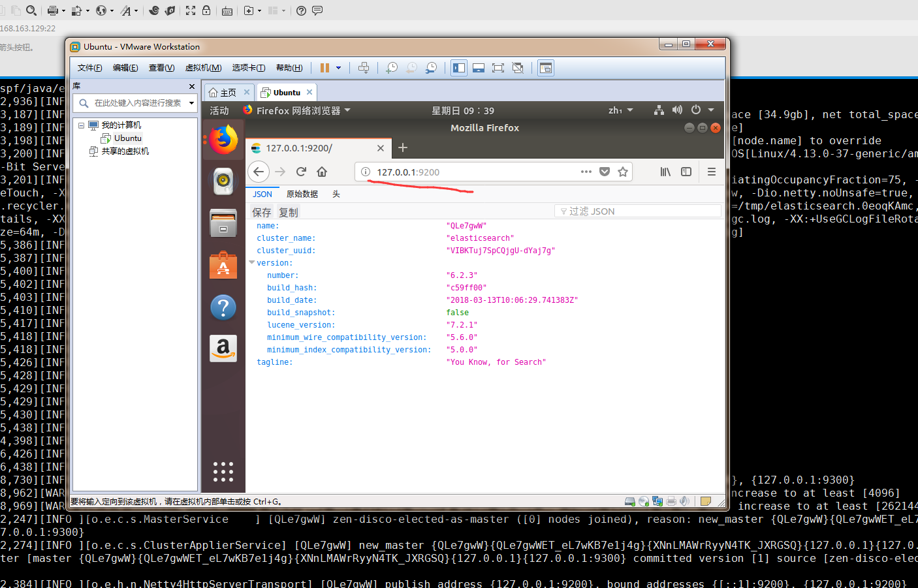Close the library panel
The height and width of the screenshot is (588, 918).
coord(192,86)
